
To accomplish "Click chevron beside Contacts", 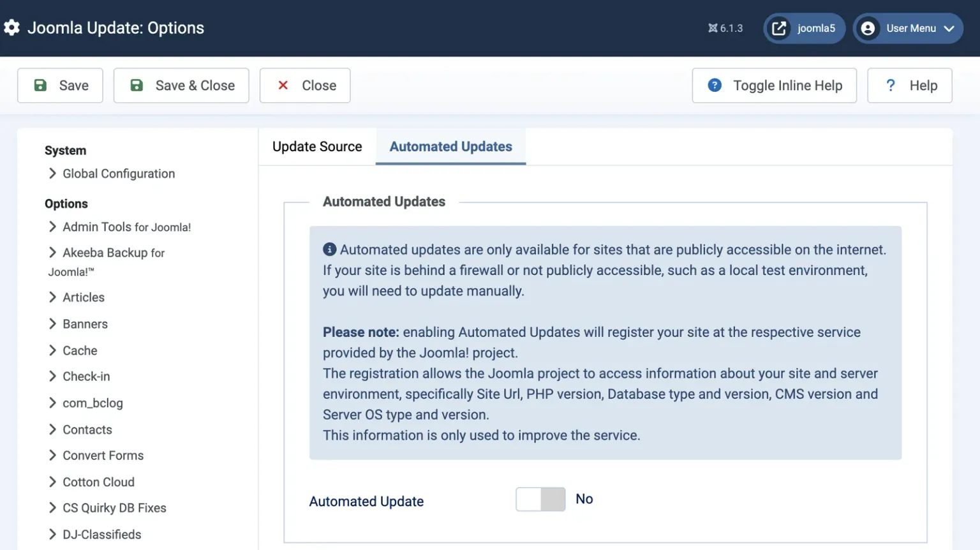I will click(x=52, y=429).
